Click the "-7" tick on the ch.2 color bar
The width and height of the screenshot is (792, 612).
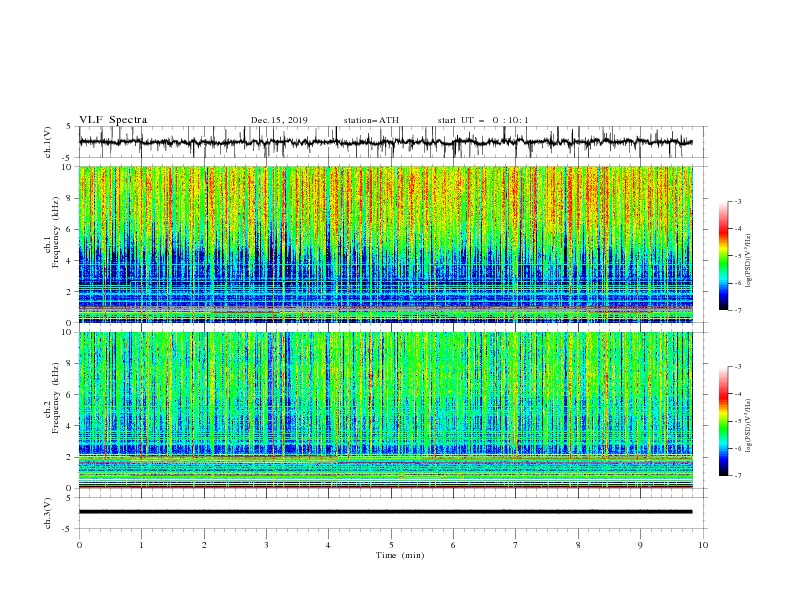click(x=738, y=476)
